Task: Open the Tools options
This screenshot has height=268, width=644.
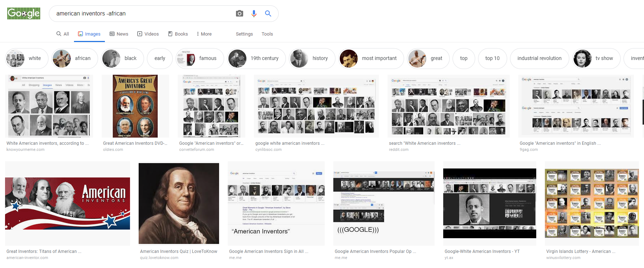Action: point(267,34)
